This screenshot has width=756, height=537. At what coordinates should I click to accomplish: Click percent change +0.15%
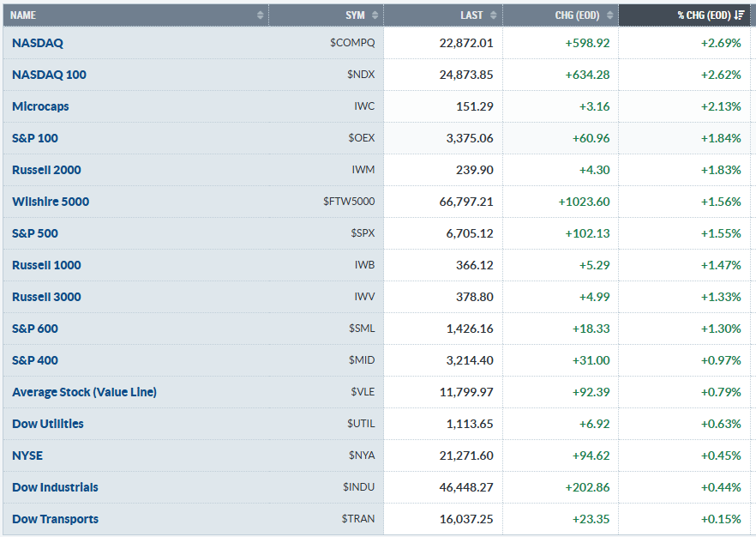pos(721,519)
